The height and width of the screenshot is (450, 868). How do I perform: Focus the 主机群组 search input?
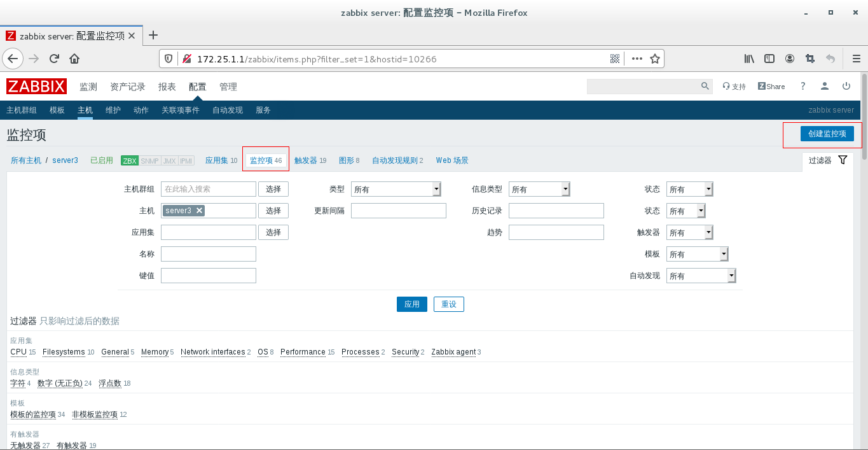tap(209, 189)
